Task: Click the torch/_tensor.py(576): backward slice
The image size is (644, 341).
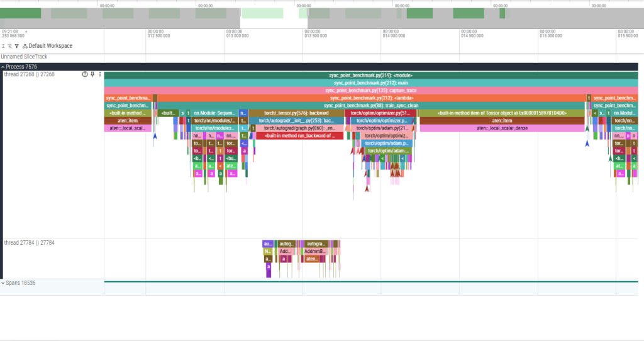Action: (296, 113)
